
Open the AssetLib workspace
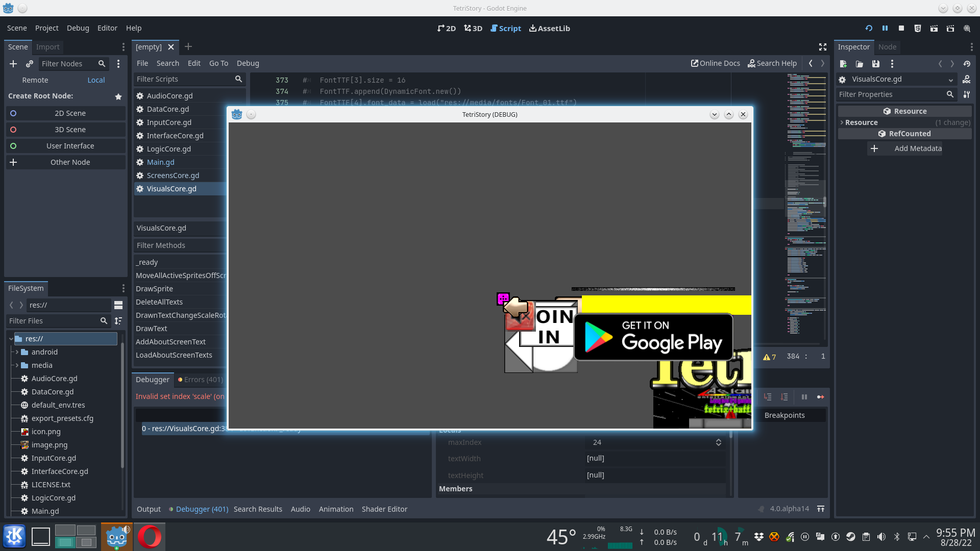549,28
